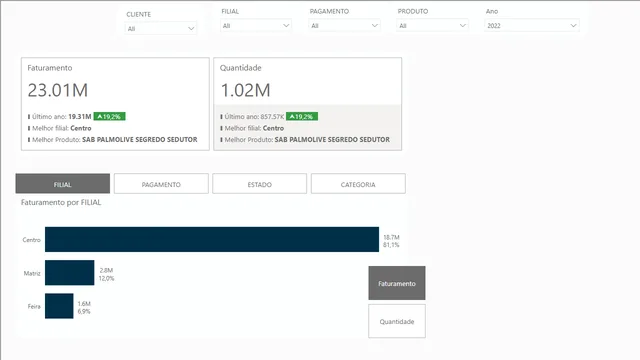
Task: Click the green 19,2% badge in Faturamento card
Action: pyautogui.click(x=109, y=117)
